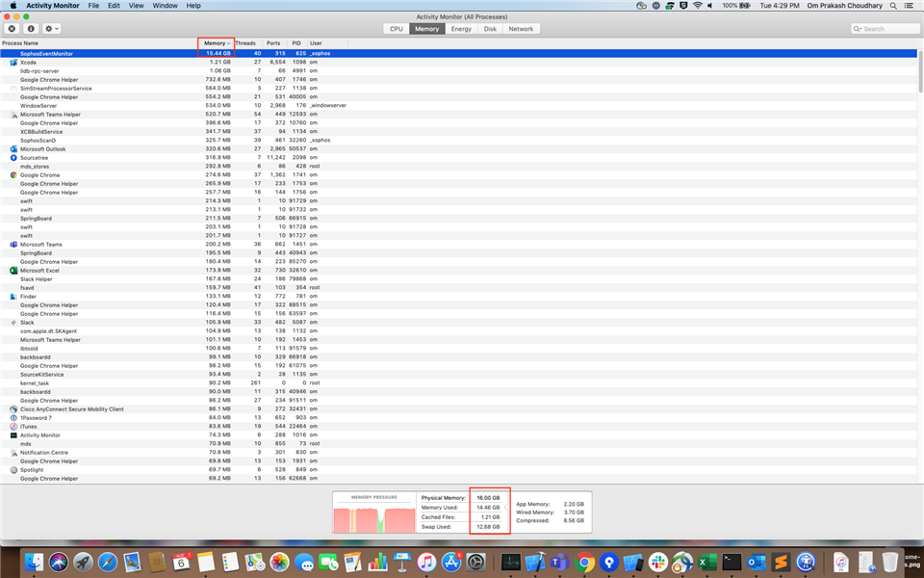Open the File menu
924x578 pixels.
(x=93, y=6)
